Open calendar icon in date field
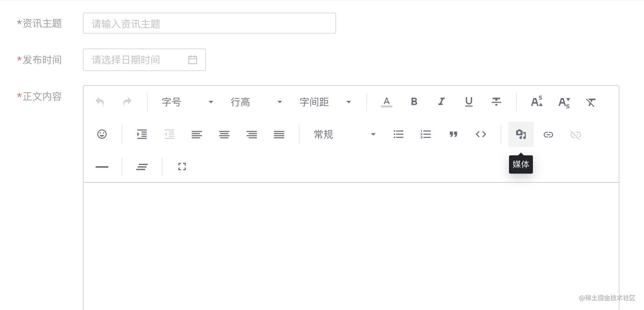 193,60
